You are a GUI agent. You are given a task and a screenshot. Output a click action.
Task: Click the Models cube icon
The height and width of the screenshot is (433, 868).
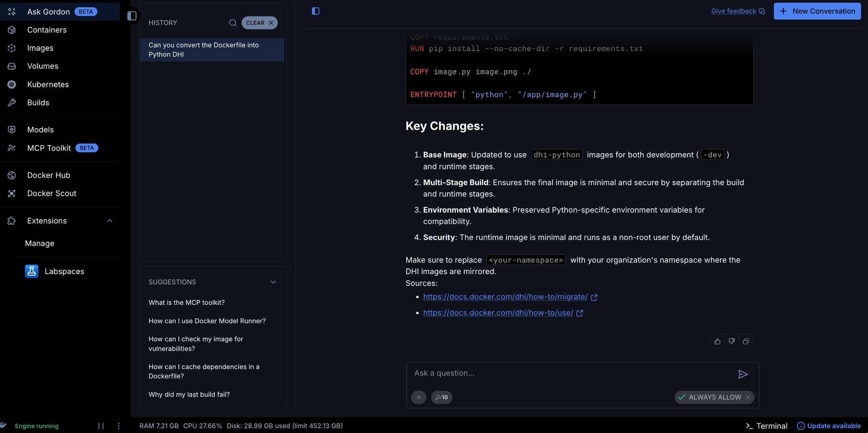tap(12, 130)
